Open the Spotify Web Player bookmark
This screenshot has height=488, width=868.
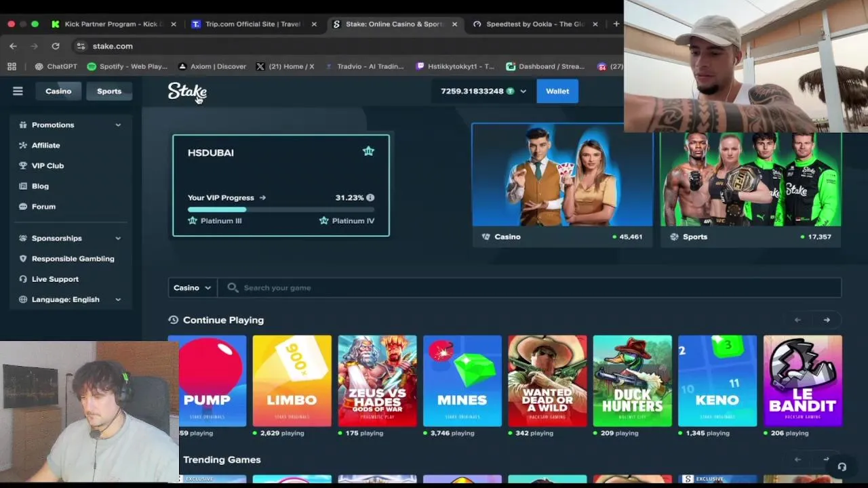(127, 66)
